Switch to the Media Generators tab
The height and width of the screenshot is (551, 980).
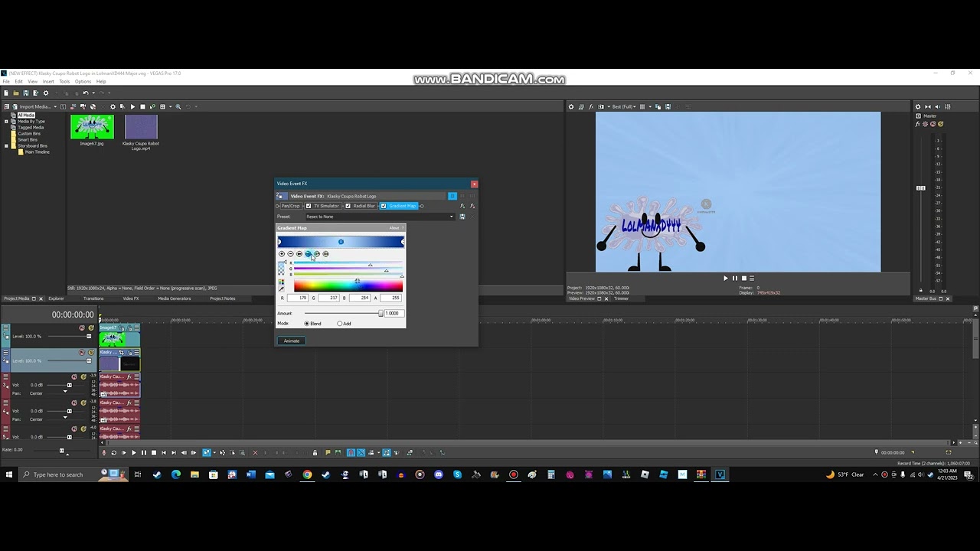coord(175,298)
